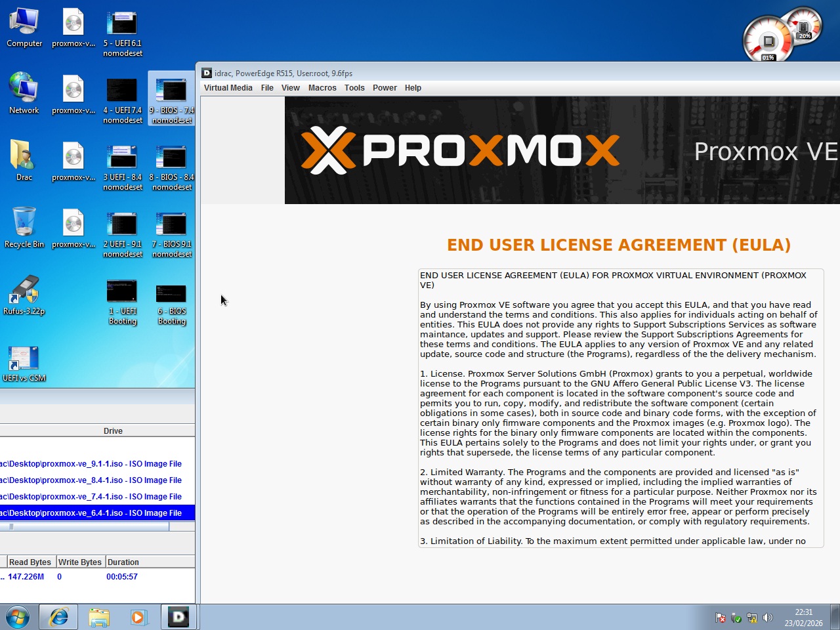840x630 pixels.
Task: Select the '2 UEFI - 9.1 nomodeset' icon
Action: (123, 234)
